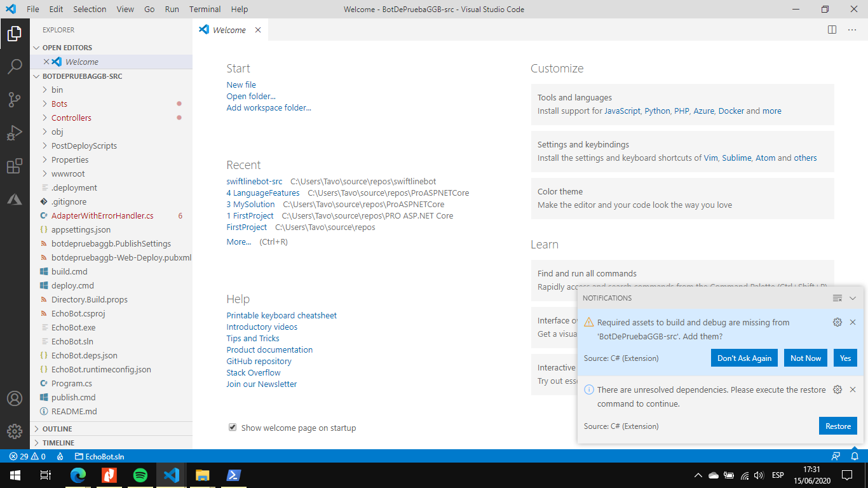Open EchoBot.csproj file

pos(111,313)
